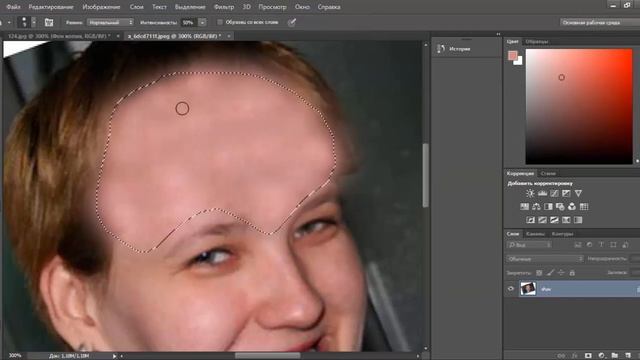Open the Выделение menu

190,7
